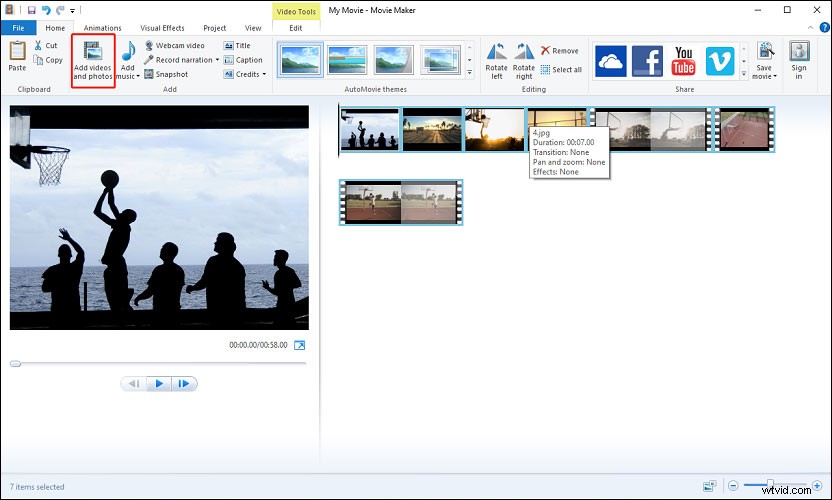The width and height of the screenshot is (832, 500).
Task: Zoom in the timeline with plus button
Action: pos(817,485)
